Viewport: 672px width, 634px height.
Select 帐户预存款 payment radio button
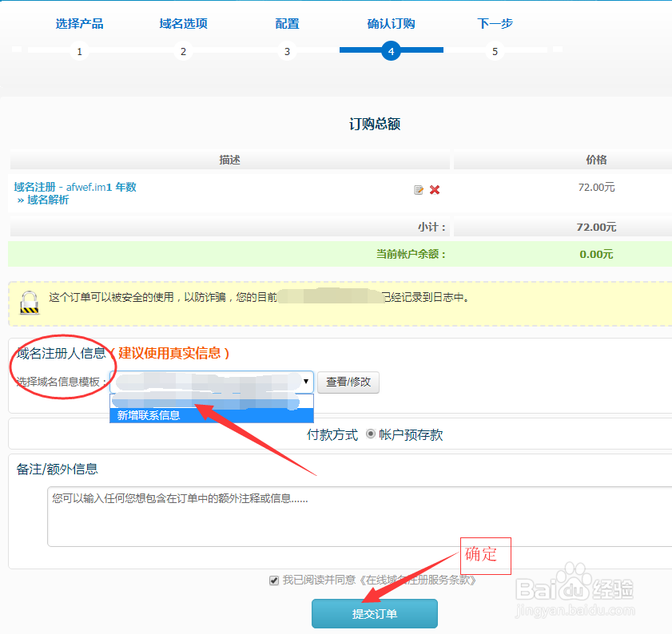tap(370, 434)
